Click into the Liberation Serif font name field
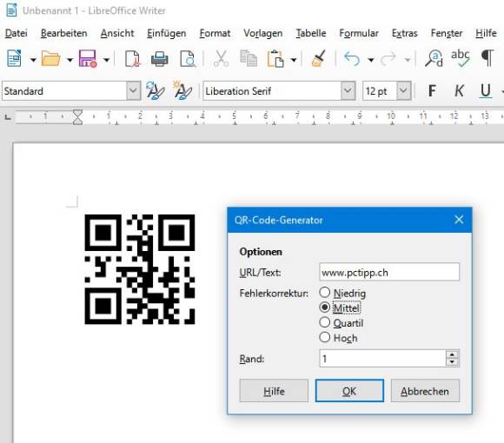Screen dimensions: 504x443 [272, 91]
